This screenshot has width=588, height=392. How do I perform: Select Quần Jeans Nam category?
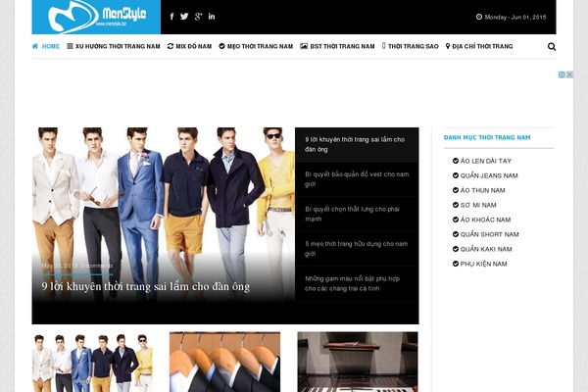point(489,175)
